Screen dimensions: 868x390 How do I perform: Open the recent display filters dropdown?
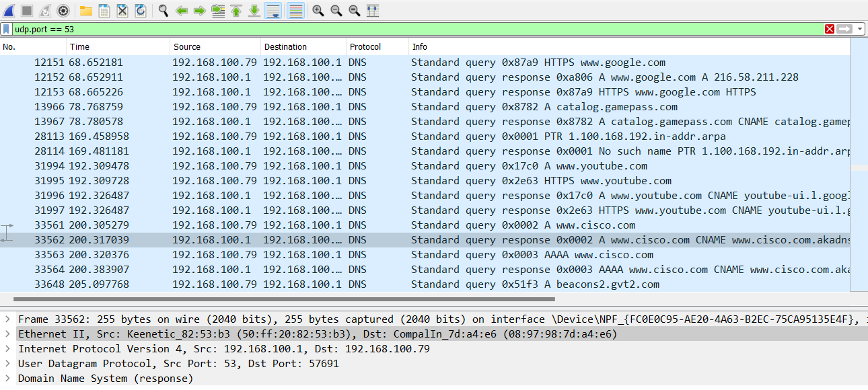[x=860, y=29]
